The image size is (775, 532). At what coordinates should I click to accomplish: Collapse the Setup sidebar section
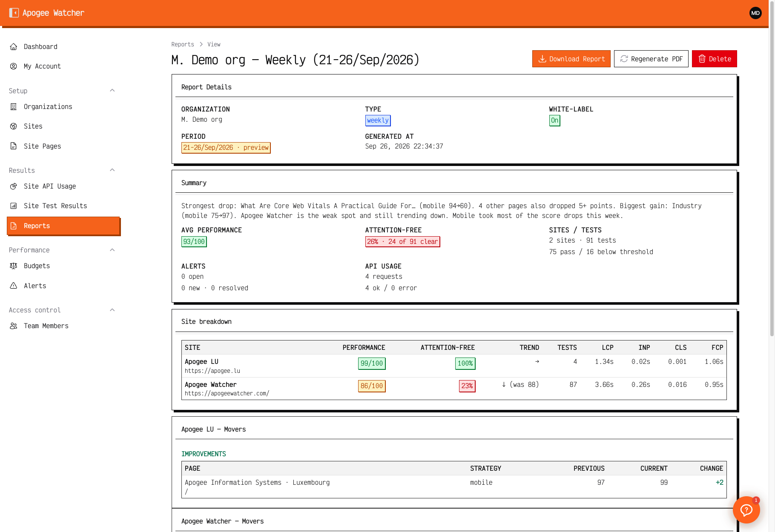[112, 90]
